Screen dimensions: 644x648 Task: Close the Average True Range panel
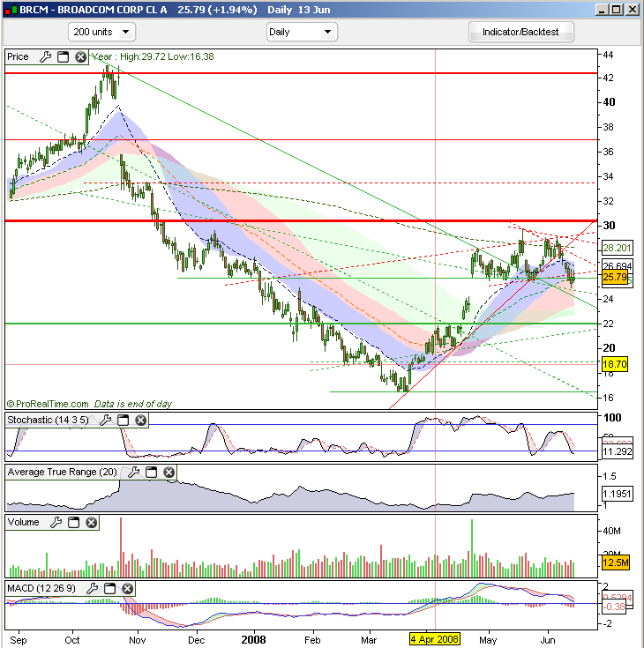(x=168, y=472)
